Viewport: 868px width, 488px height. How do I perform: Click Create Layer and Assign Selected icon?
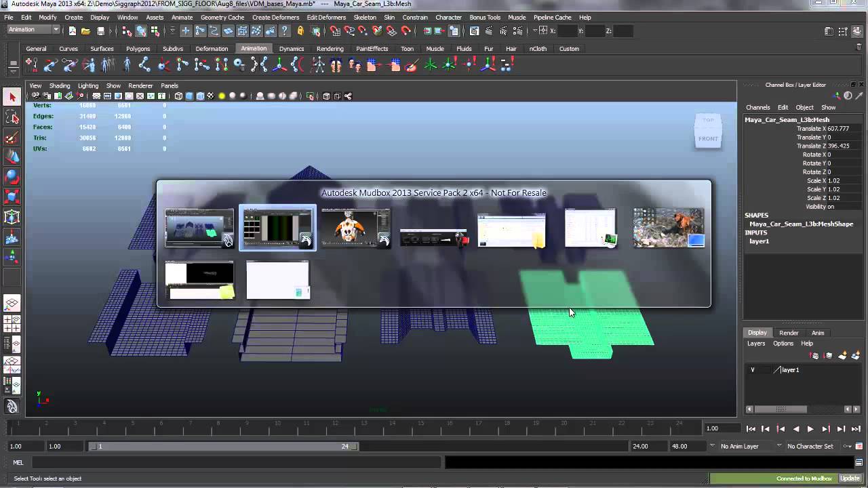coord(855,355)
